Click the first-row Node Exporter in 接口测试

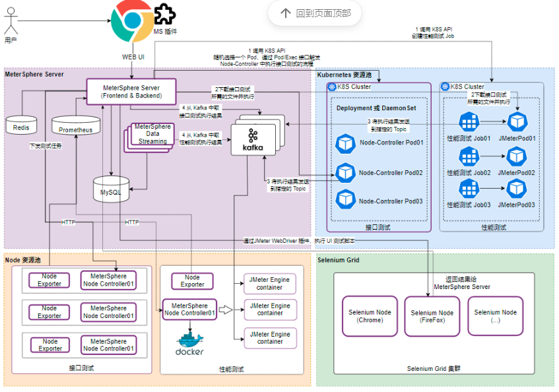(x=49, y=280)
